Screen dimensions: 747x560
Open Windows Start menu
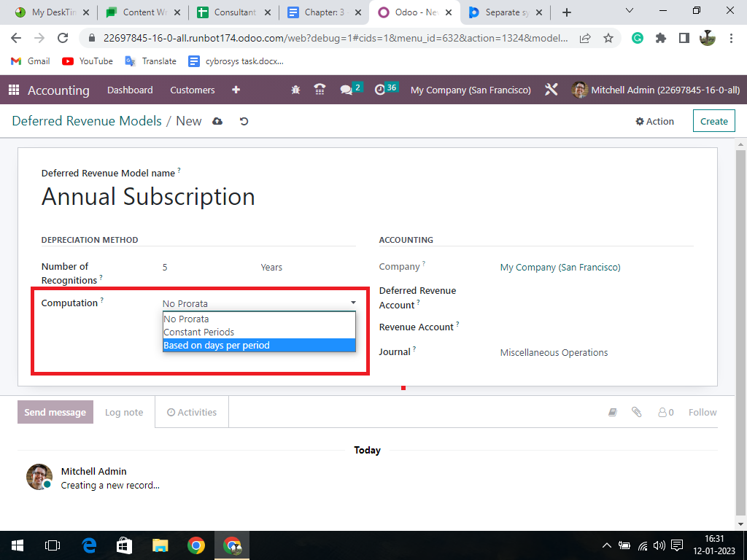pyautogui.click(x=18, y=545)
